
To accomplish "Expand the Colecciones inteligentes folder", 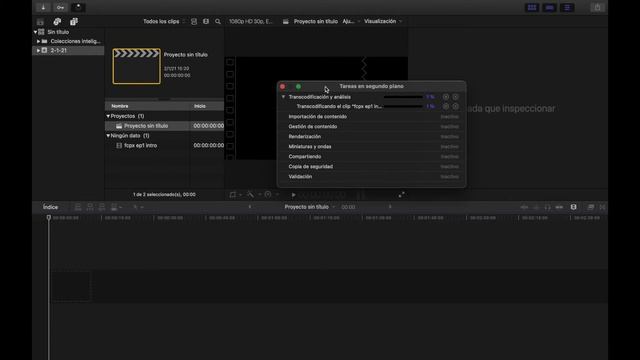I will pyautogui.click(x=38, y=41).
